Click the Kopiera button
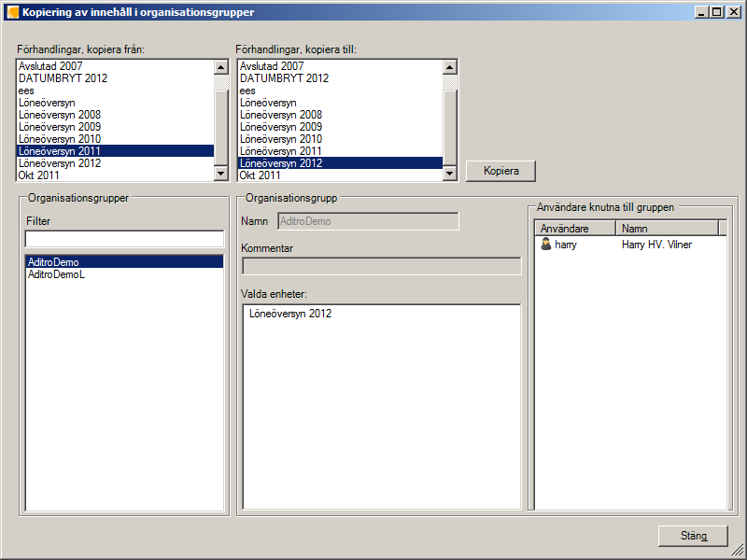Image resolution: width=747 pixels, height=560 pixels. pos(500,171)
